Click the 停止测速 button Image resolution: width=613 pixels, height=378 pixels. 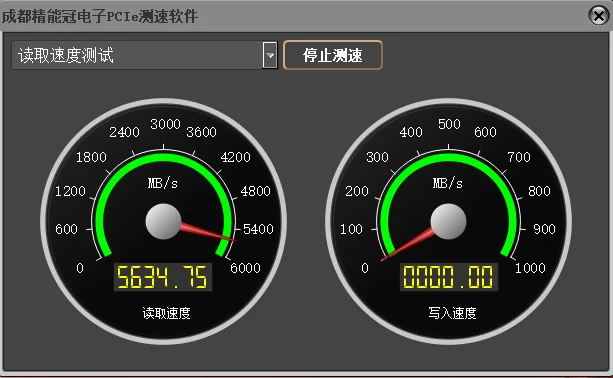tap(333, 55)
